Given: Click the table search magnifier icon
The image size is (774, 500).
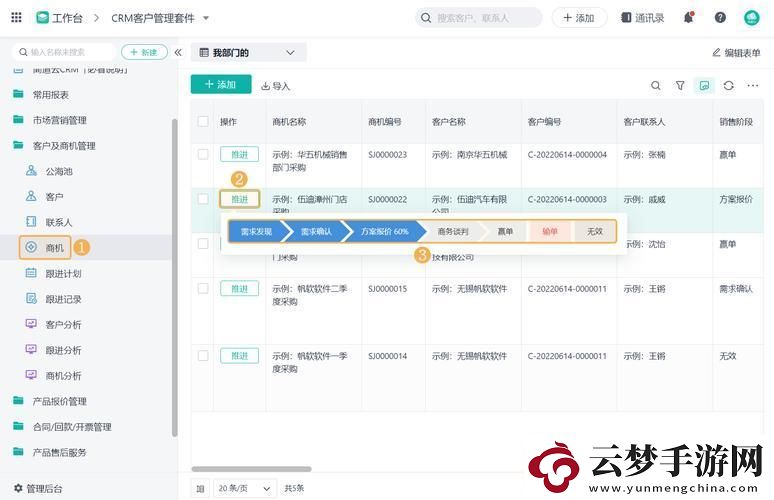Looking at the screenshot, I should 656,85.
